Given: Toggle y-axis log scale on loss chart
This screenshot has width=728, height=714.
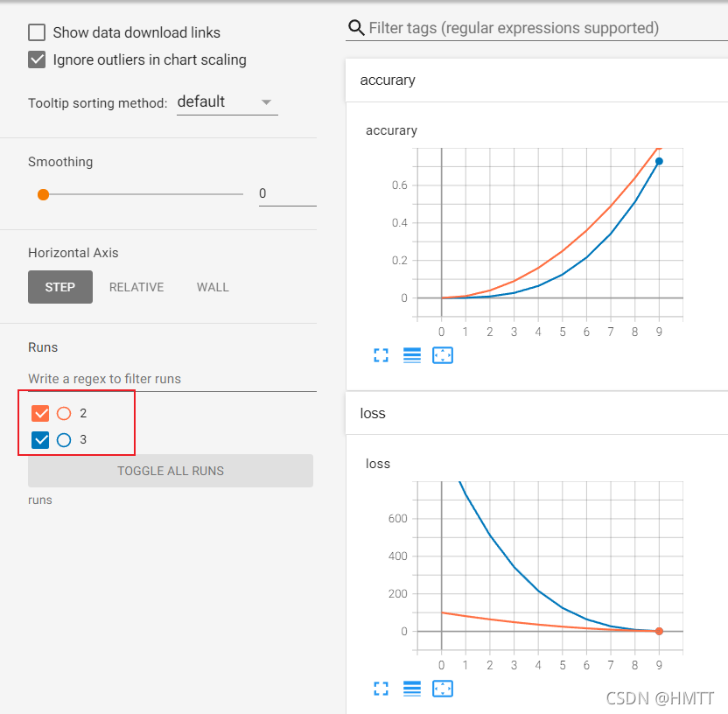Looking at the screenshot, I should point(412,689).
